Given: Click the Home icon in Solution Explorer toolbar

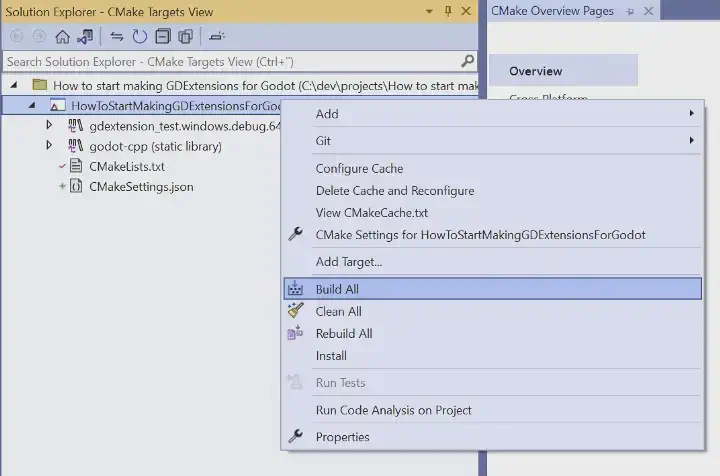Looking at the screenshot, I should pyautogui.click(x=62, y=36).
